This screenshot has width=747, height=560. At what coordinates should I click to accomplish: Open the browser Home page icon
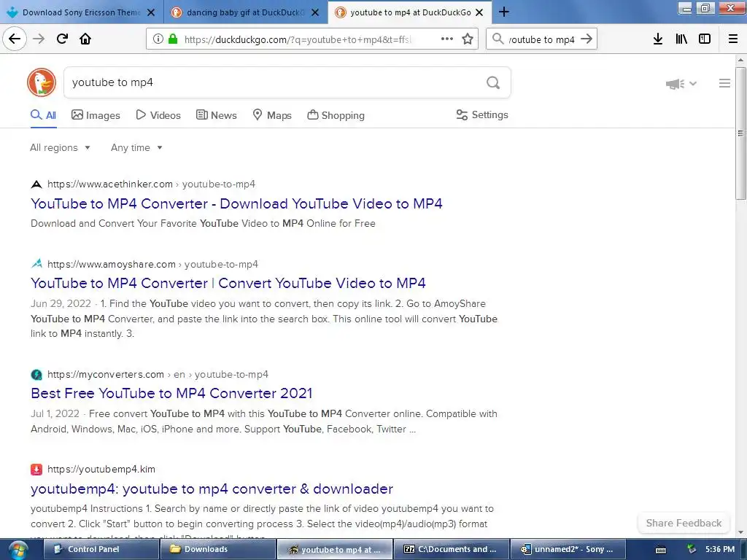[x=85, y=39]
